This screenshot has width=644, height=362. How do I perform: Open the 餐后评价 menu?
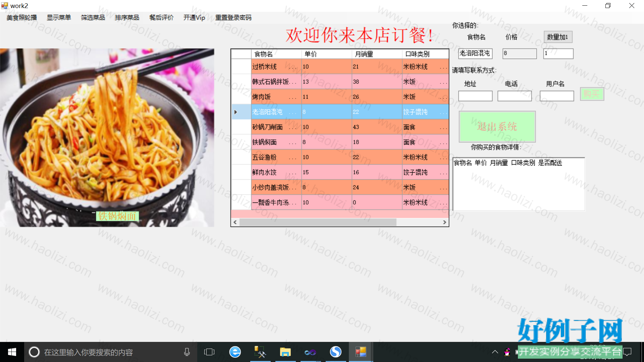click(x=161, y=18)
